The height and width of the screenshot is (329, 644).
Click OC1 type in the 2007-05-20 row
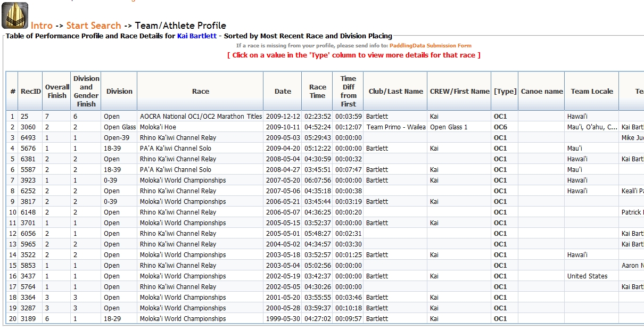[500, 180]
